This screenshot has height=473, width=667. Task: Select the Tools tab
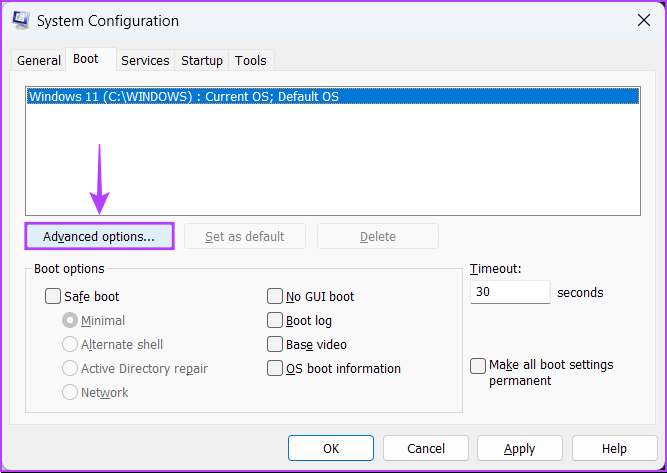coord(250,60)
